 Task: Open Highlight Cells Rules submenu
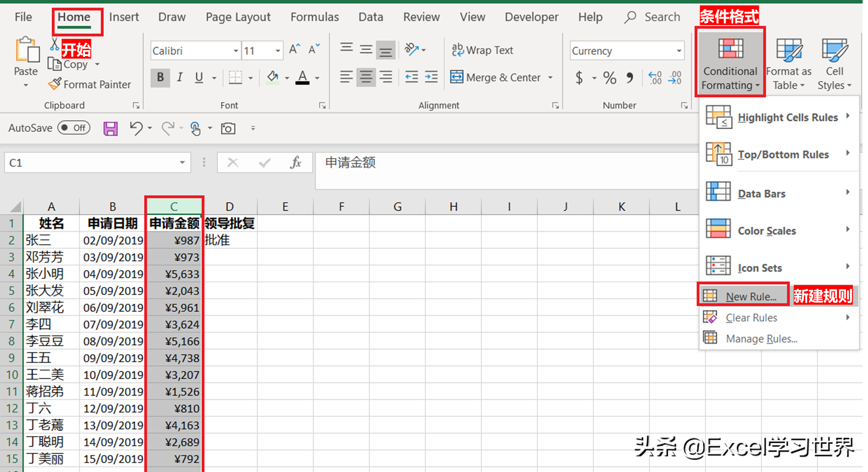(779, 117)
